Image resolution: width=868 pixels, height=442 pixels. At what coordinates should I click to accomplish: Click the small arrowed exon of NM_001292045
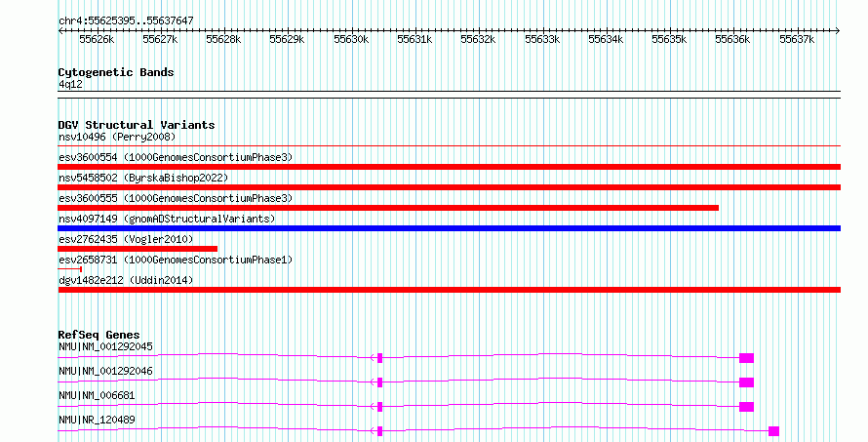click(379, 358)
